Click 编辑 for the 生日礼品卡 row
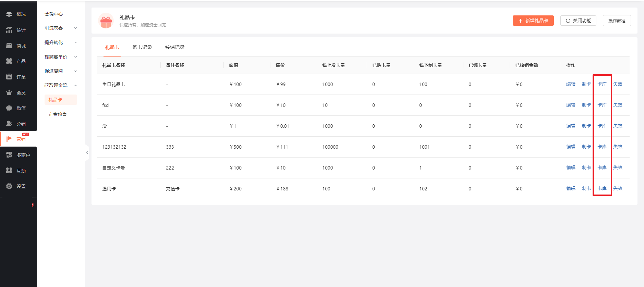This screenshot has width=644, height=287. [x=571, y=84]
